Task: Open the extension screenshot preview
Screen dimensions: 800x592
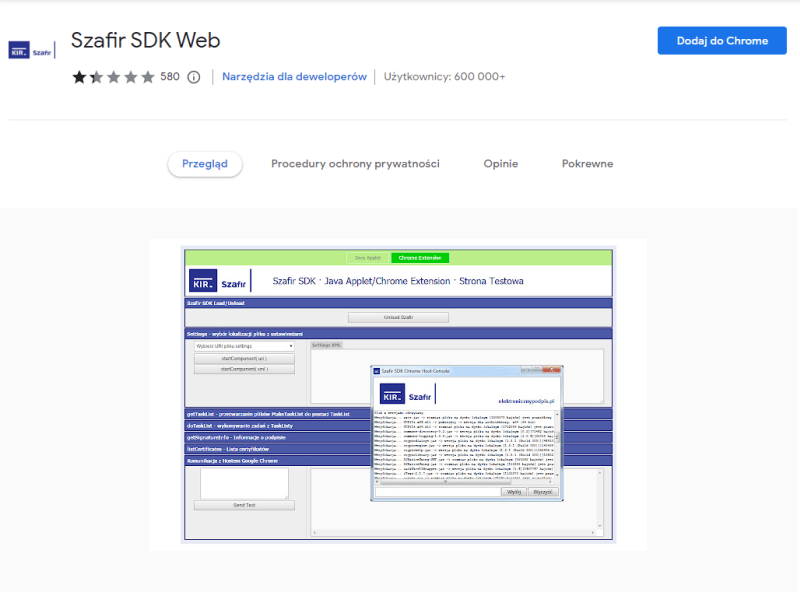Action: [398, 394]
